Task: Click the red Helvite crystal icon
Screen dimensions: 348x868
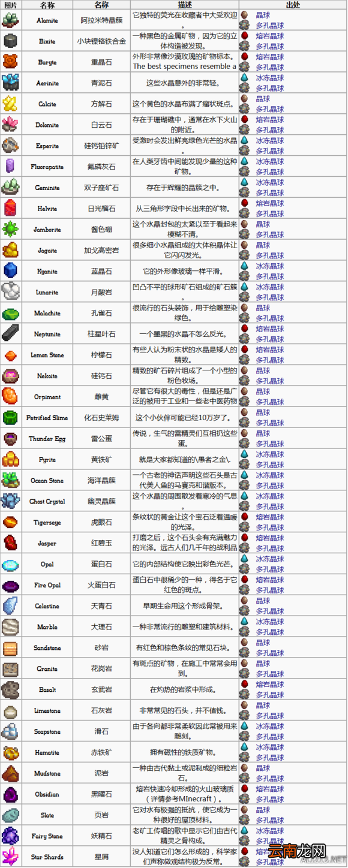Action: [10, 209]
